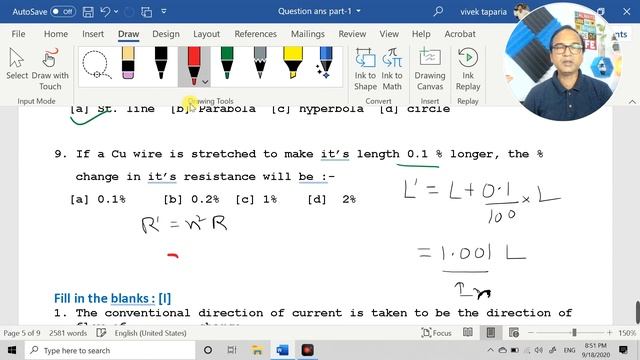Click the Fill in the blanks heading
Screen dimensions: 640x360
point(113,298)
